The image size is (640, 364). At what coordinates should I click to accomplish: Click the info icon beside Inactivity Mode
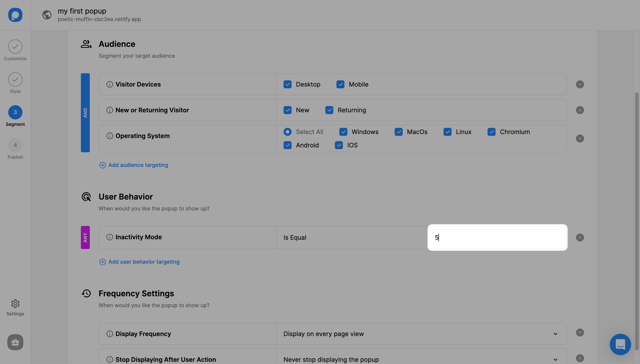[x=109, y=237]
